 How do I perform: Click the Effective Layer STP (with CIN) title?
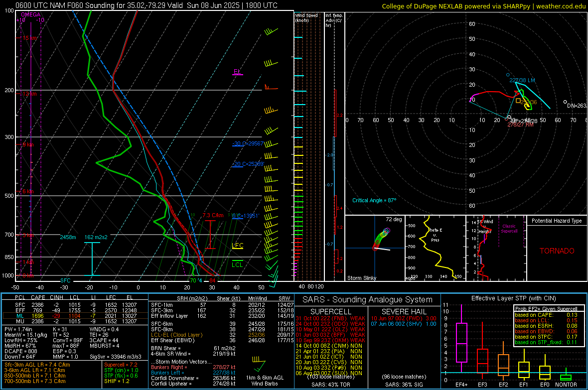tap(513, 298)
